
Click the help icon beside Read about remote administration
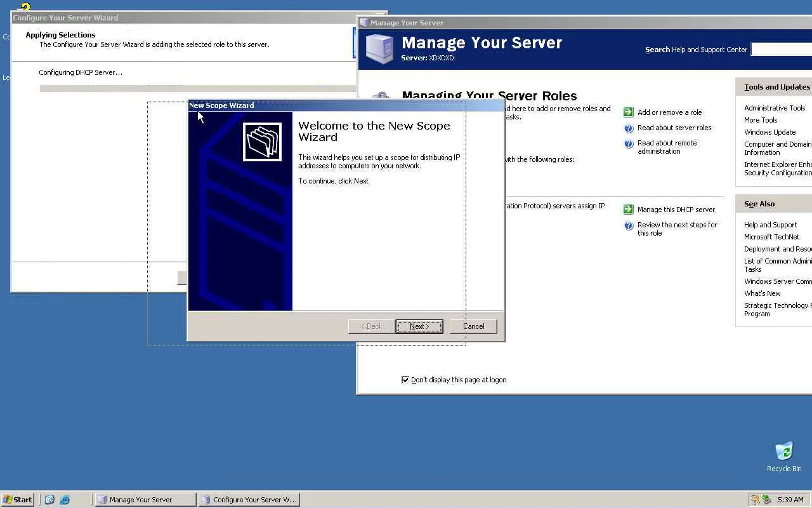click(629, 144)
